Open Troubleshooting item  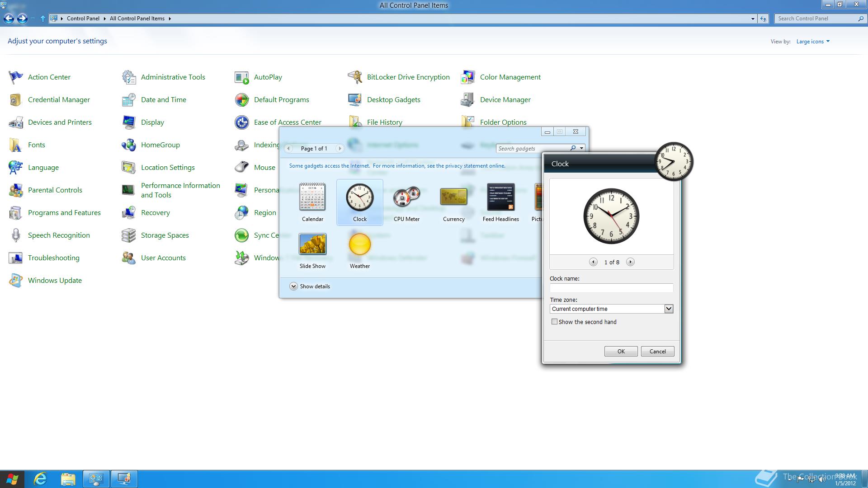click(44, 258)
